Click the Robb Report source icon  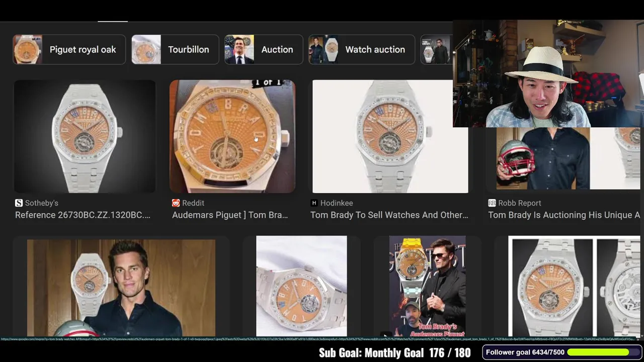[x=492, y=203]
